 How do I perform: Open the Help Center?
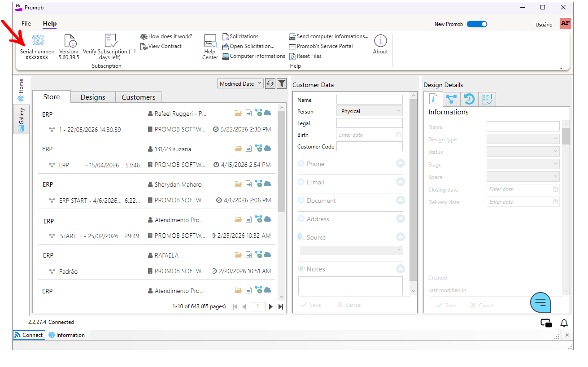210,47
